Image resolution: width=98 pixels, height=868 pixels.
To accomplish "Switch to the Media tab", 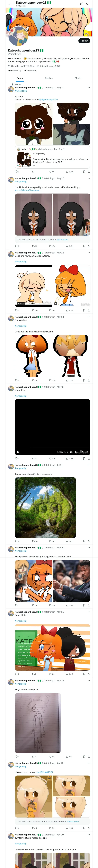I will (78, 78).
